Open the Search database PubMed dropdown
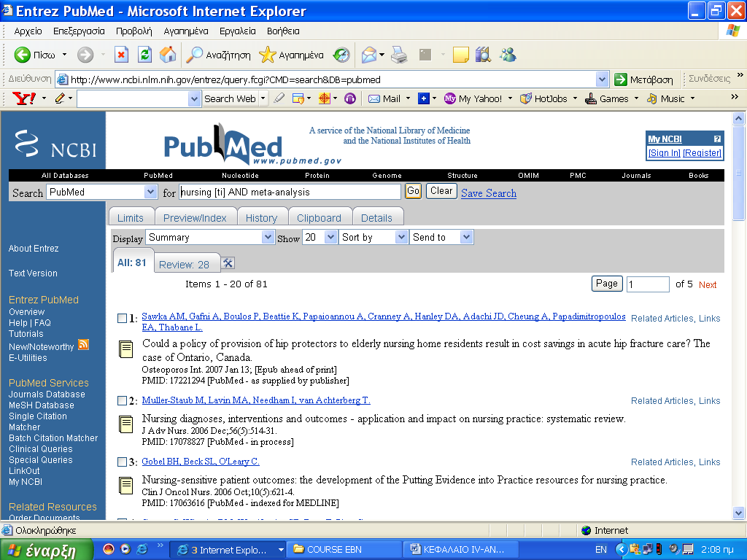 [150, 192]
